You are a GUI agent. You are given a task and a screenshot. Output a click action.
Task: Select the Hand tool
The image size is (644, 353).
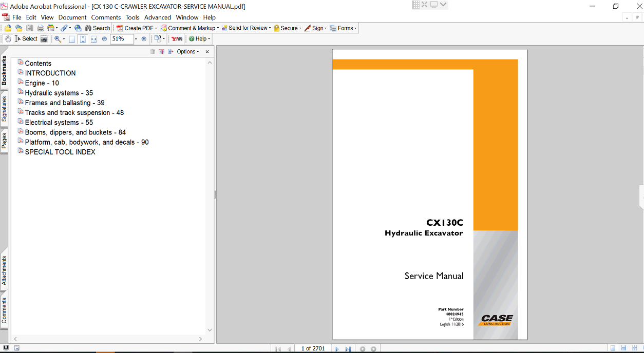(x=8, y=39)
